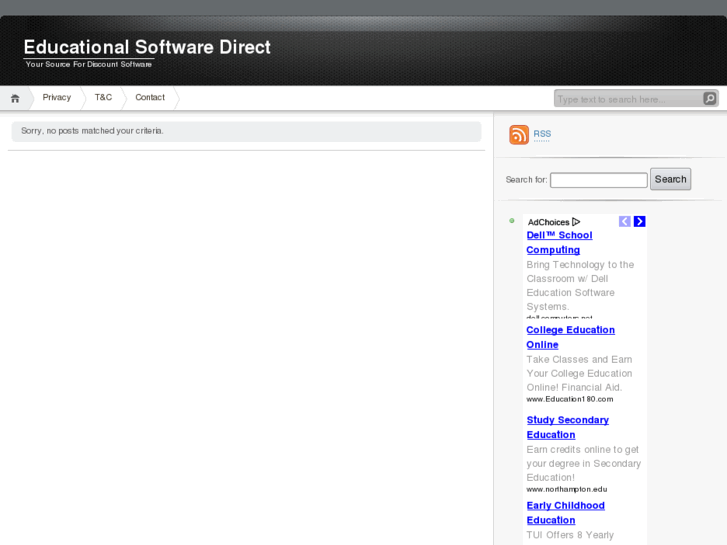The image size is (727, 545).
Task: Open the Privacy menu item
Action: pos(57,97)
